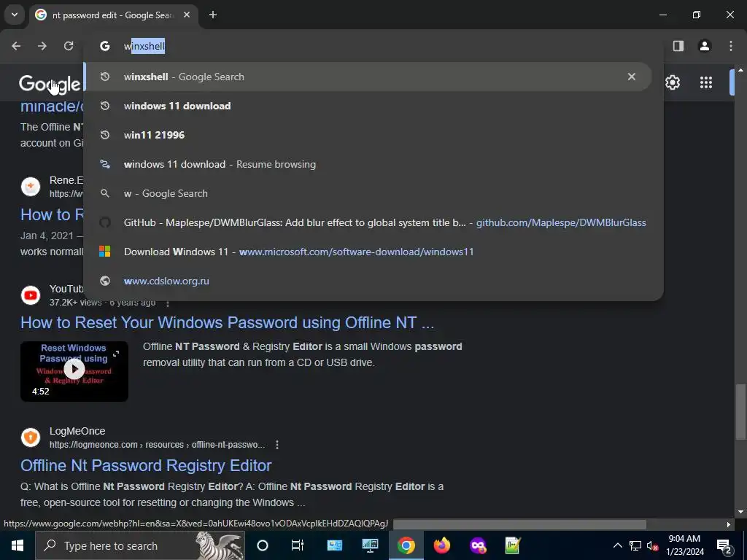This screenshot has height=560, width=747.
Task: Open the LogMeOnce result options dots
Action: pyautogui.click(x=276, y=445)
